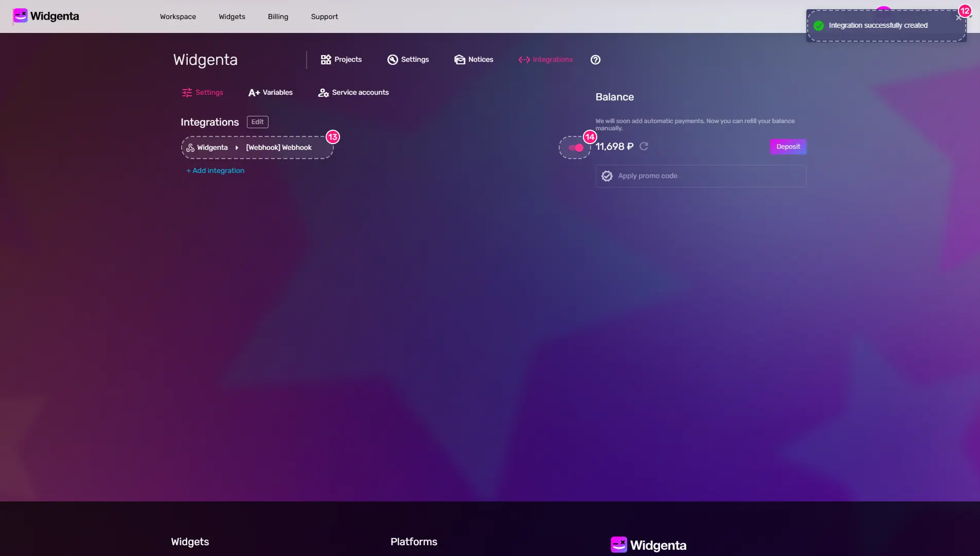Open the Support page
This screenshot has width=980, height=556.
pos(324,16)
